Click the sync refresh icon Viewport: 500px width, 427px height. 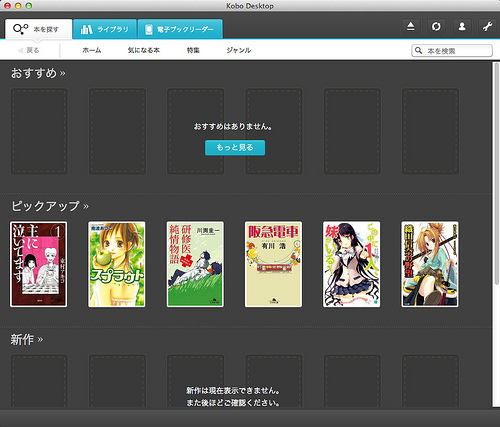[x=436, y=26]
